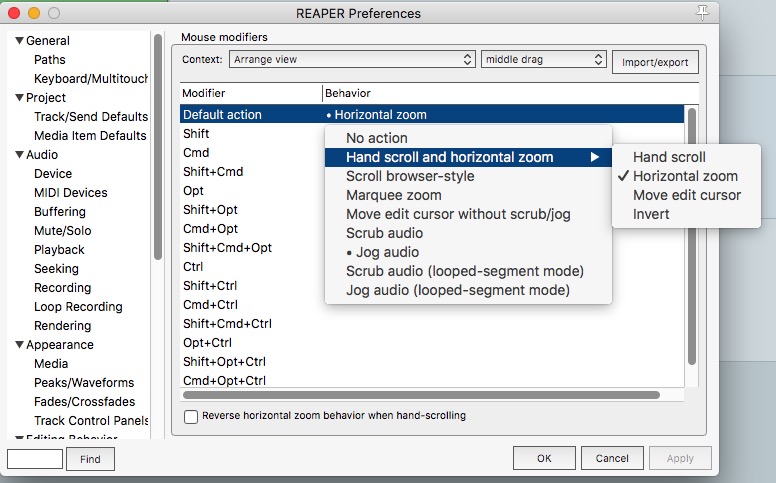Open Loop Recording preferences page
This screenshot has height=483, width=776.
point(78,306)
